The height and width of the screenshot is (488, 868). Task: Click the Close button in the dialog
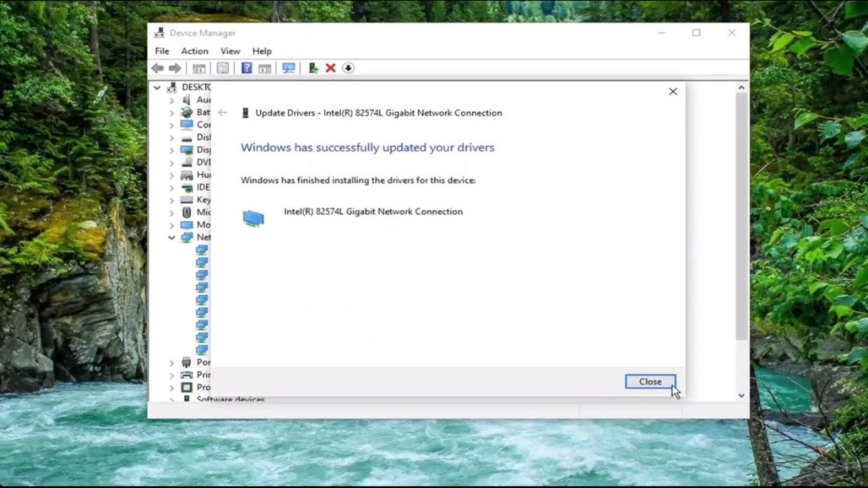coord(650,382)
